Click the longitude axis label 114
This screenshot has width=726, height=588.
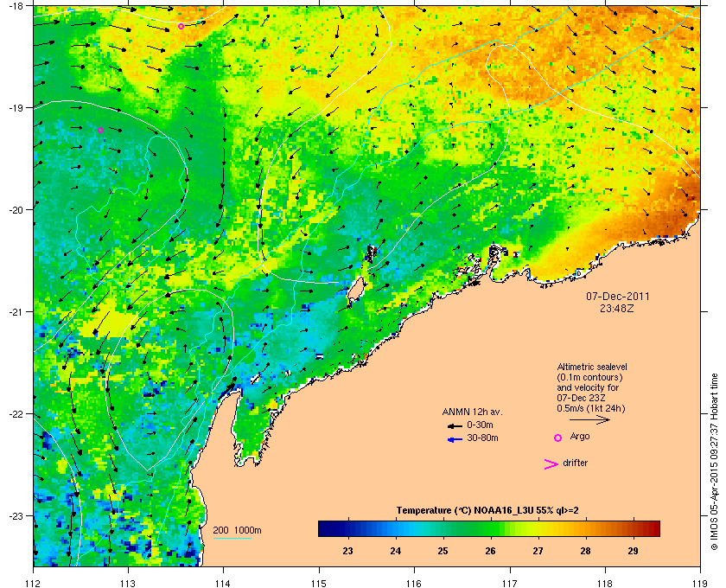[223, 584]
